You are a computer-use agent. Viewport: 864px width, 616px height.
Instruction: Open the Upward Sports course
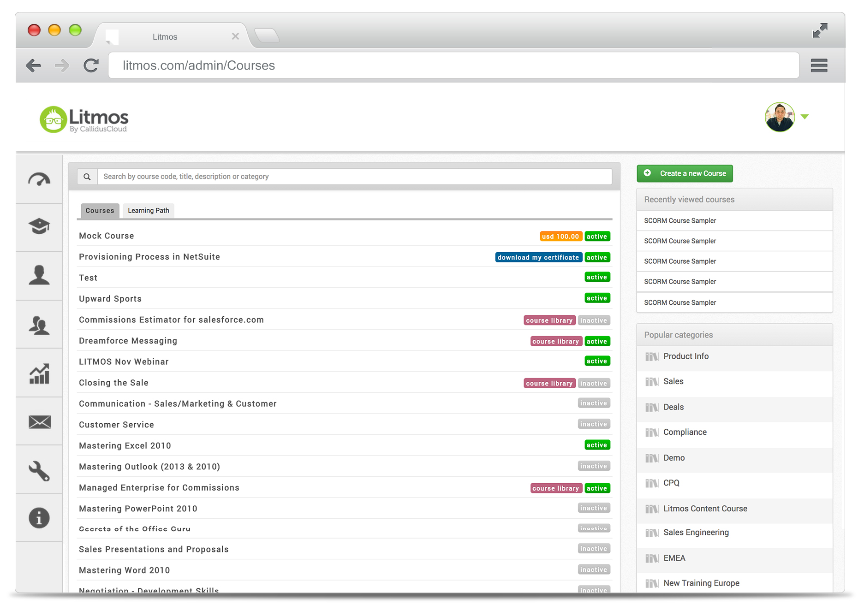[x=110, y=299]
